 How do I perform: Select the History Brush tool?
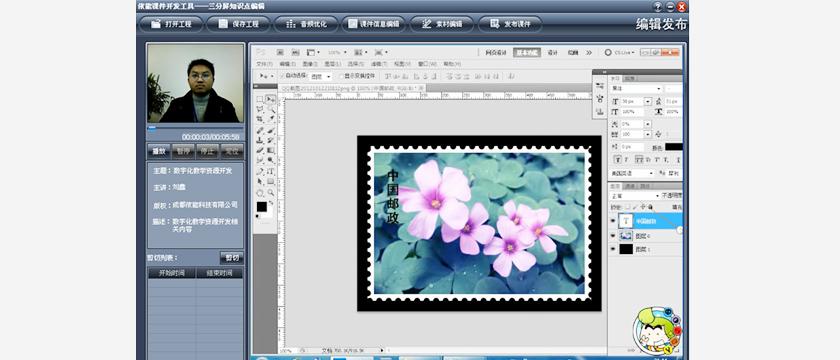[271, 140]
